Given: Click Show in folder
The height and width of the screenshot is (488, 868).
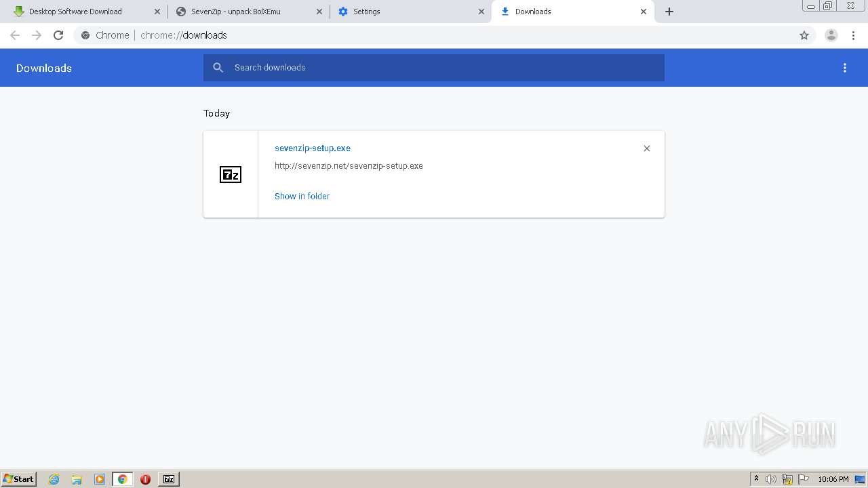Looking at the screenshot, I should click(302, 197).
